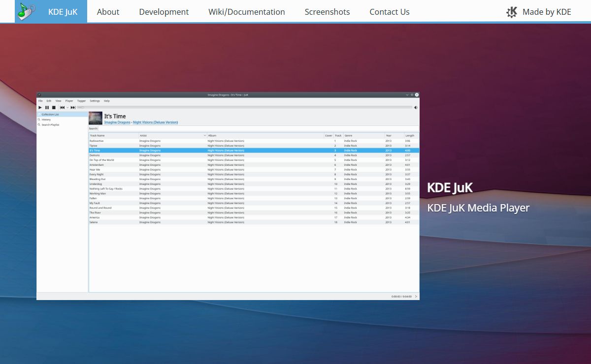
Task: Open the File menu in JuK
Action: 40,101
